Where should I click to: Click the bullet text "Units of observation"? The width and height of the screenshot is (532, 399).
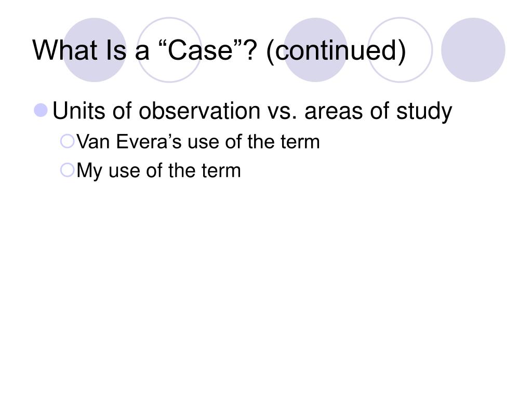point(156,111)
